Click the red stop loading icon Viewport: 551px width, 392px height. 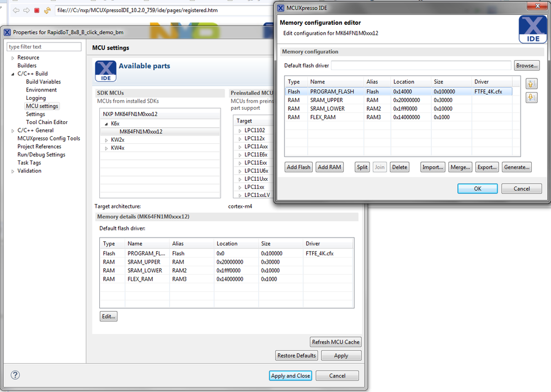pyautogui.click(x=36, y=10)
